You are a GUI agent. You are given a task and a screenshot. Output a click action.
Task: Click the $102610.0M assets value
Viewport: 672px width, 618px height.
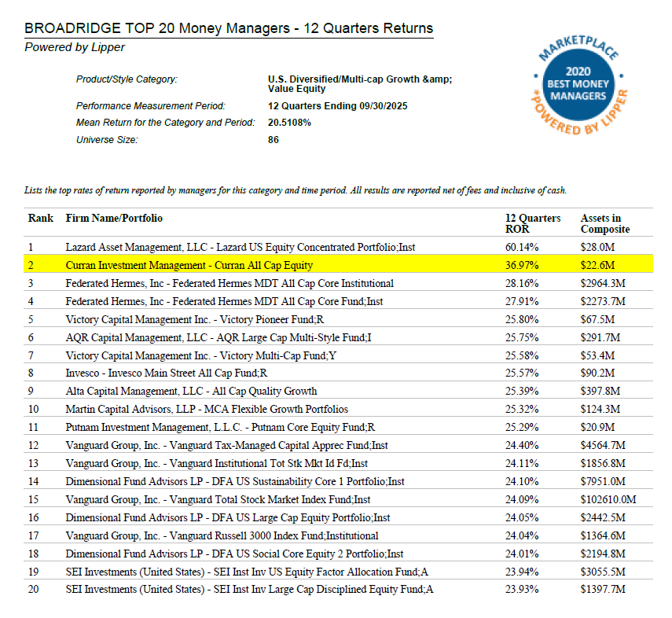click(608, 499)
